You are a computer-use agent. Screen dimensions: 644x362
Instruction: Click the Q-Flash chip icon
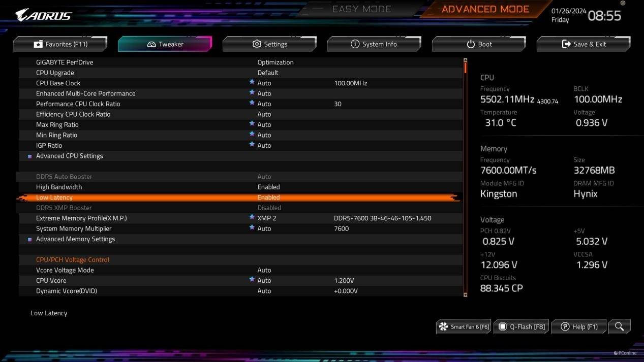503,326
